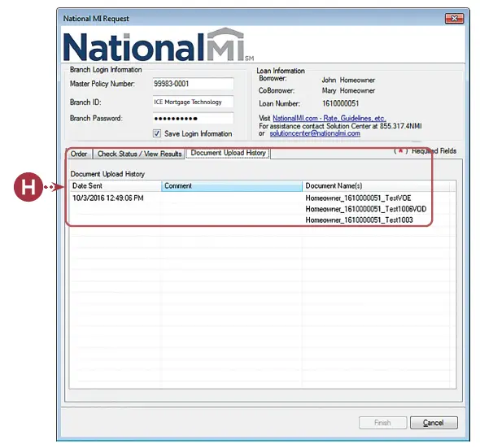Image resolution: width=480 pixels, height=448 pixels.
Task: Click co-borrower name Mary Homeowner
Action: [348, 90]
